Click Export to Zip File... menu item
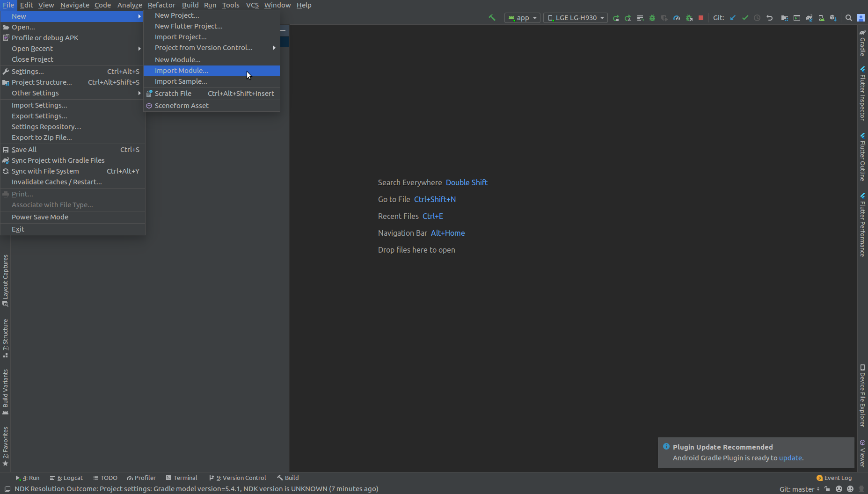Image resolution: width=868 pixels, height=494 pixels. click(73, 138)
